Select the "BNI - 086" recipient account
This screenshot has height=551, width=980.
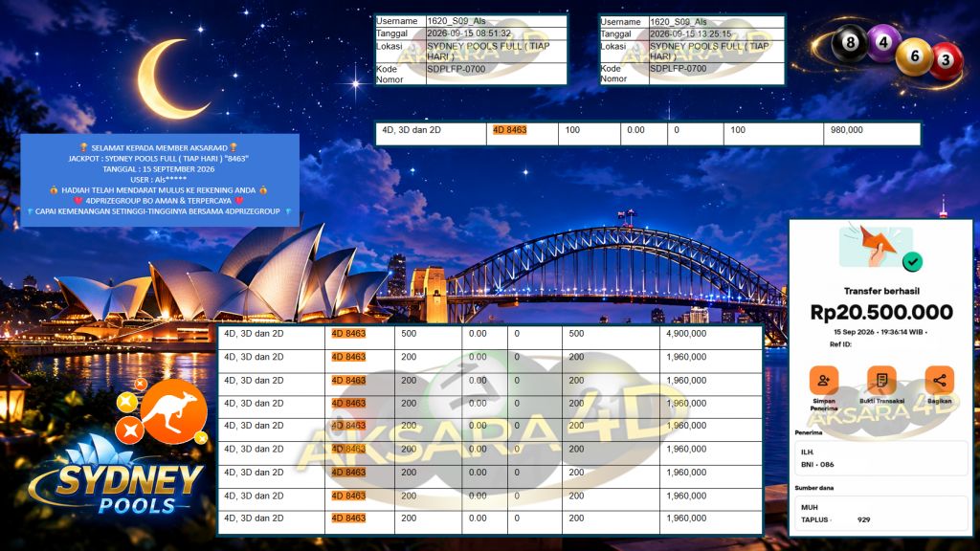click(817, 465)
